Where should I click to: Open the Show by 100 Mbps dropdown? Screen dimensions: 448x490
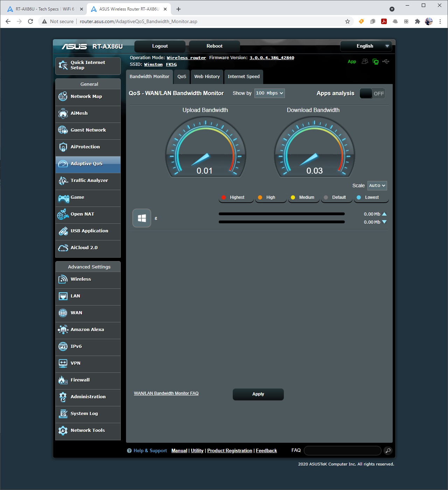coord(269,93)
